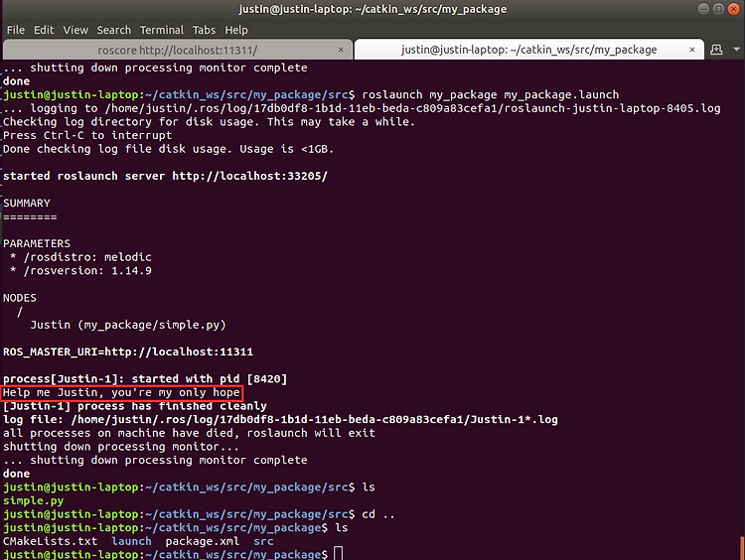Open the File menu
This screenshot has height=560, width=745.
(x=16, y=30)
